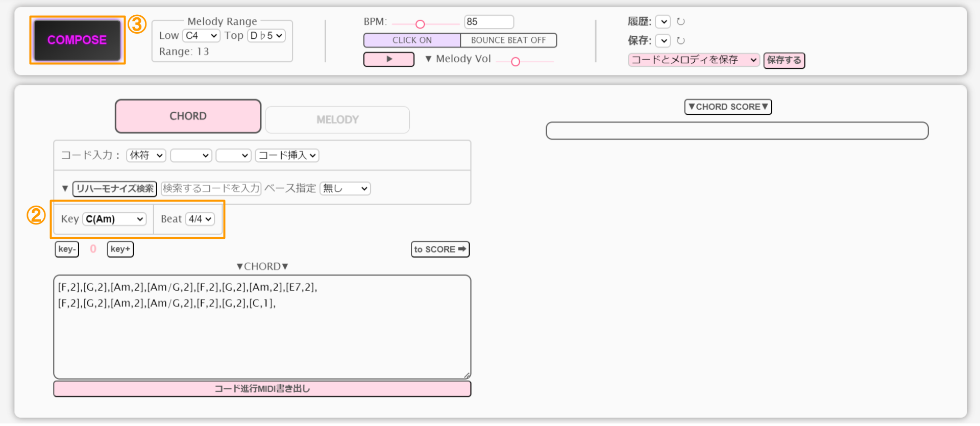This screenshot has width=980, height=426.
Task: Open the コードとメロディを保存 dropdown
Action: click(x=694, y=60)
